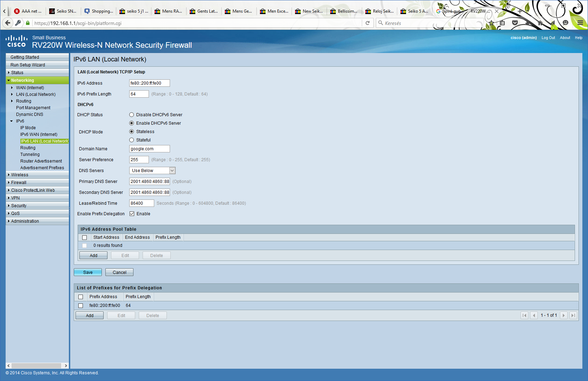Select Enable DHCPv6 Server radio button
The height and width of the screenshot is (381, 588).
coord(132,123)
